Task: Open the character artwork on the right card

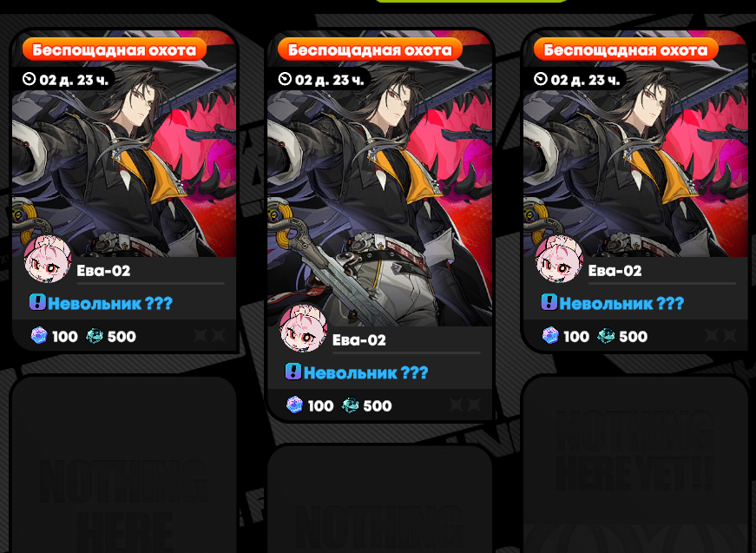Action: (x=635, y=155)
